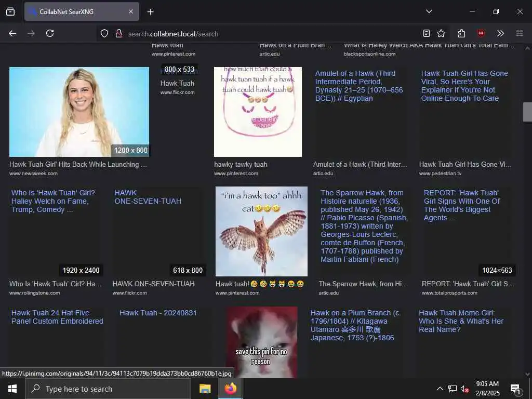This screenshot has width=532, height=399.
Task: Show site security padlock info
Action: coord(118,33)
